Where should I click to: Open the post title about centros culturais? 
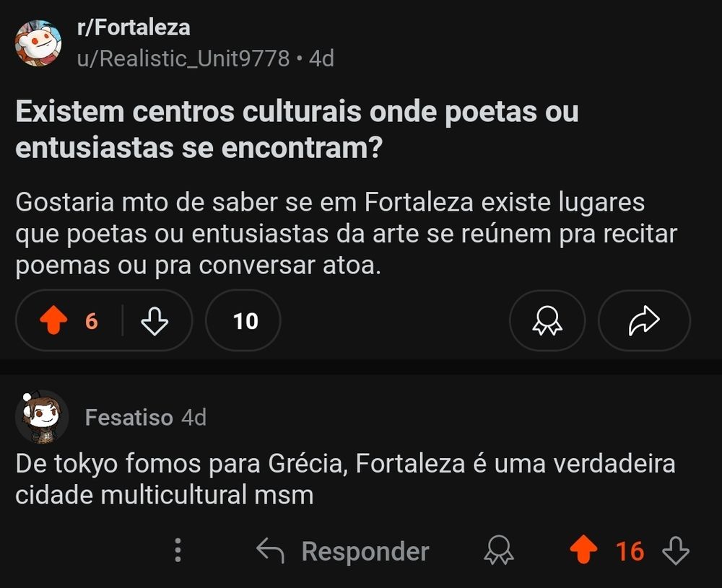tap(297, 130)
